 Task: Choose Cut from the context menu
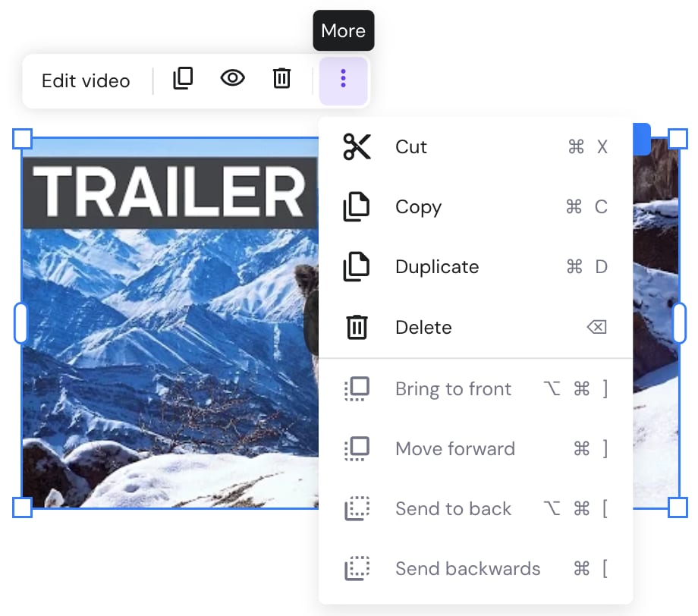coord(410,147)
